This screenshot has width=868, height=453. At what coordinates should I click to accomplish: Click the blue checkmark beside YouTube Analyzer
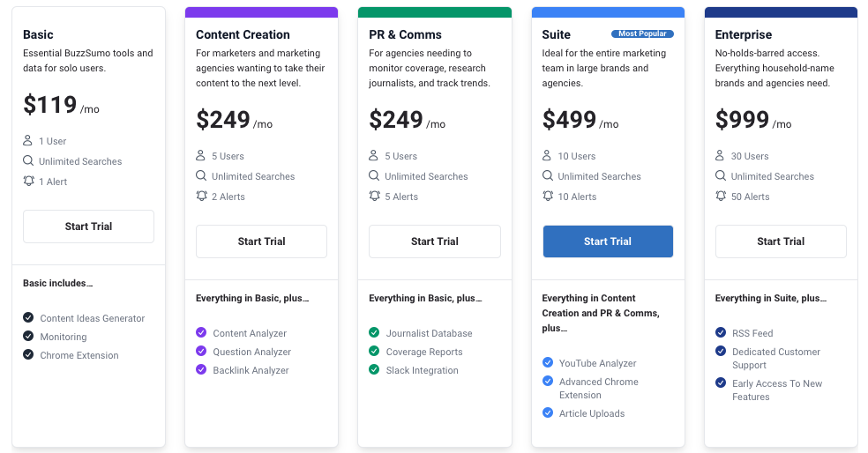548,363
